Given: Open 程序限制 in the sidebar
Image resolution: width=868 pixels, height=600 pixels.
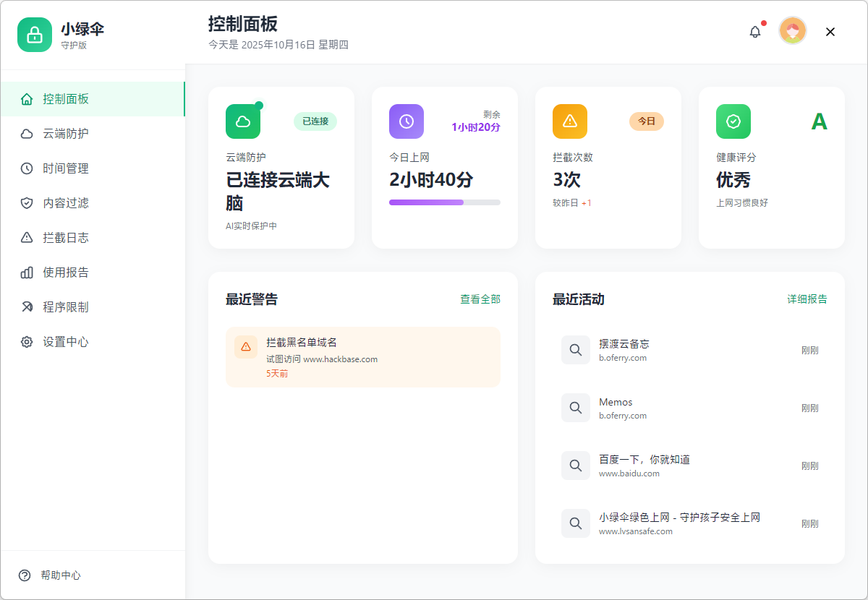Looking at the screenshot, I should 65,307.
